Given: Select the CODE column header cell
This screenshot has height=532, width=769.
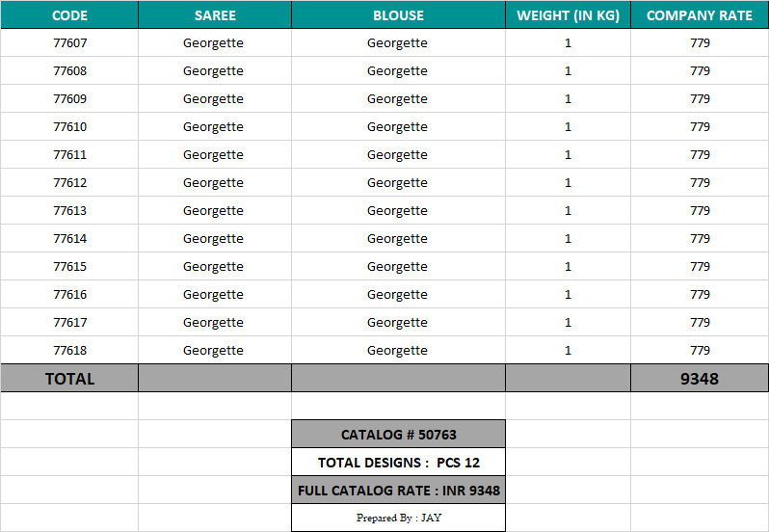Looking at the screenshot, I should coord(69,15).
